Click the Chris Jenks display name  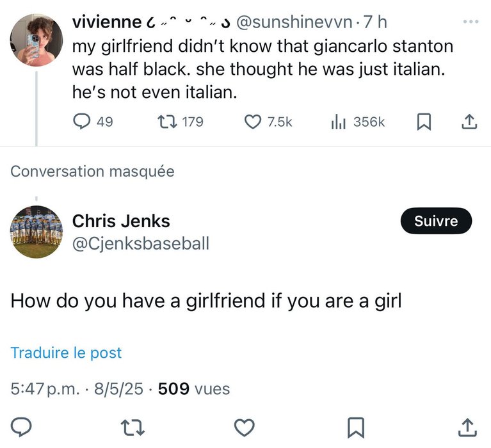point(121,221)
